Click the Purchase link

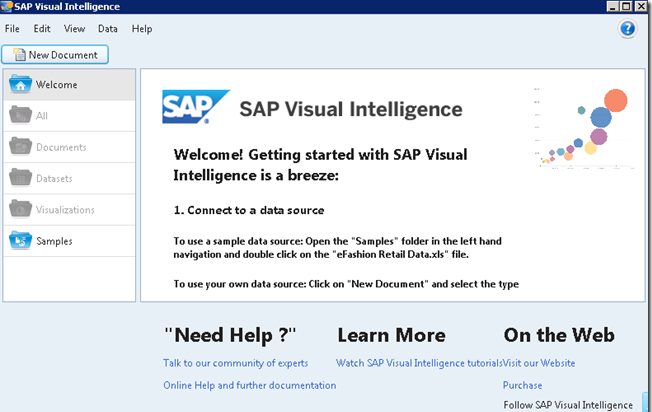click(522, 385)
